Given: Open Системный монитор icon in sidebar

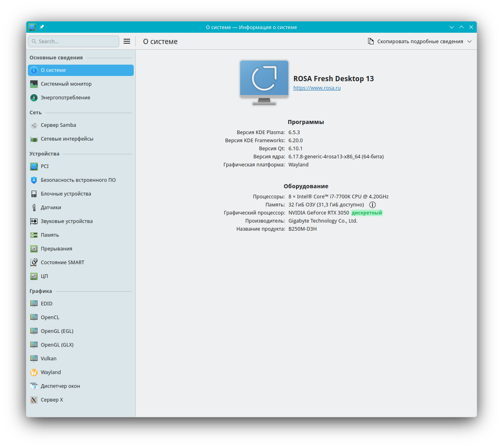Looking at the screenshot, I should [x=34, y=84].
